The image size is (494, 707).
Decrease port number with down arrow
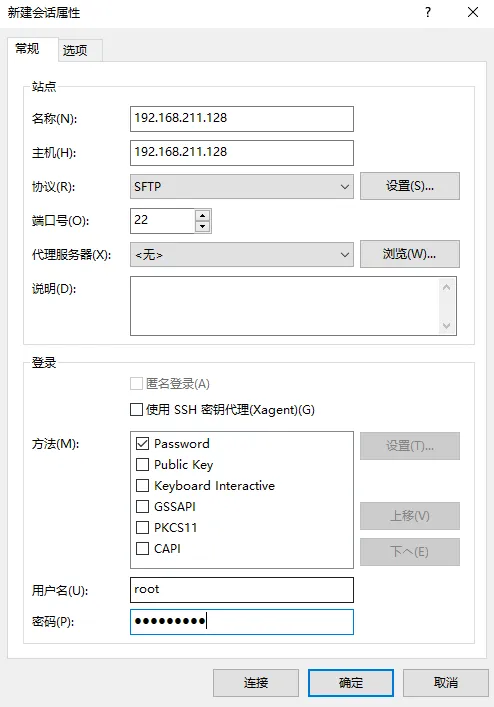[x=202, y=226]
